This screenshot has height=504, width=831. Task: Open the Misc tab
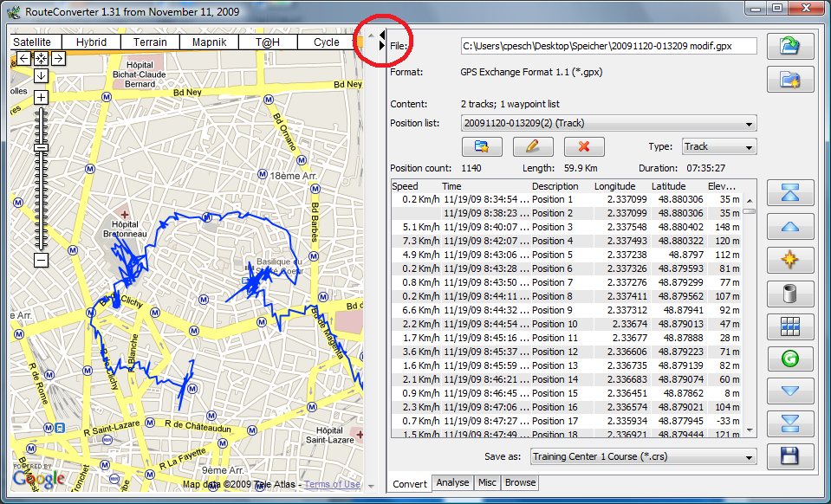[487, 482]
